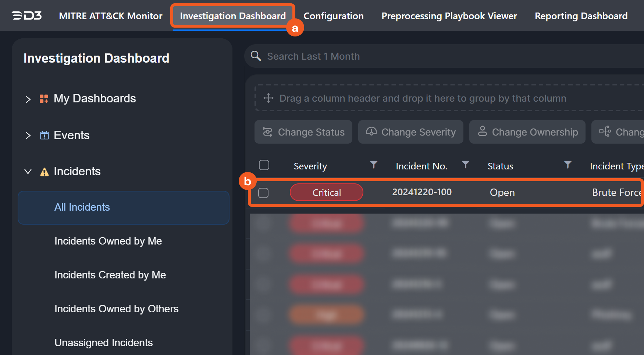
Task: Expand the Events section
Action: pyautogui.click(x=28, y=136)
